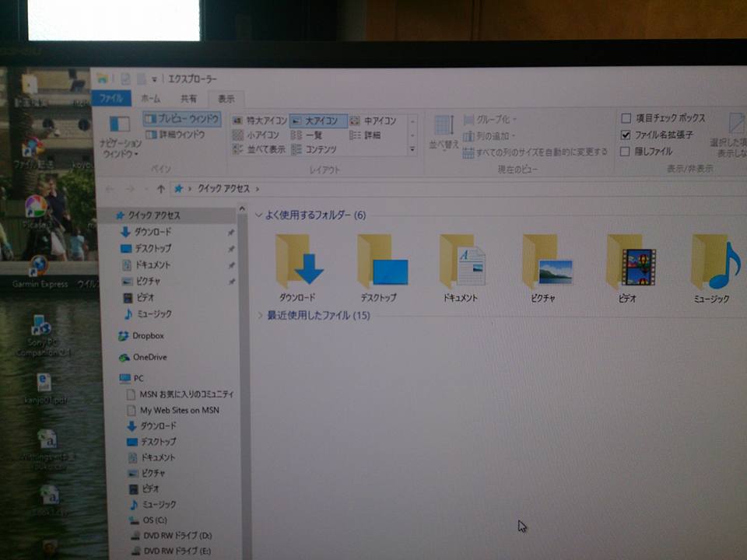Choose the 一覧 layout
This screenshot has height=560, width=747.
click(x=307, y=135)
